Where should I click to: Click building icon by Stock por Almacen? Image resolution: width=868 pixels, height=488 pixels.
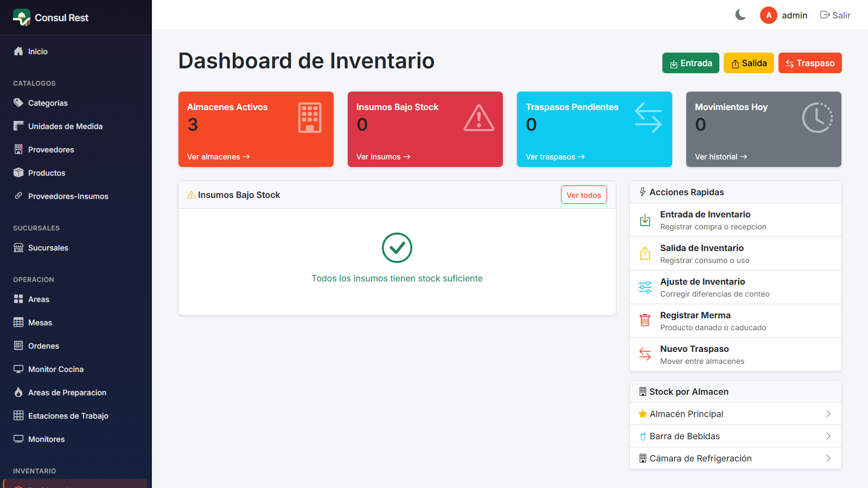pos(643,391)
